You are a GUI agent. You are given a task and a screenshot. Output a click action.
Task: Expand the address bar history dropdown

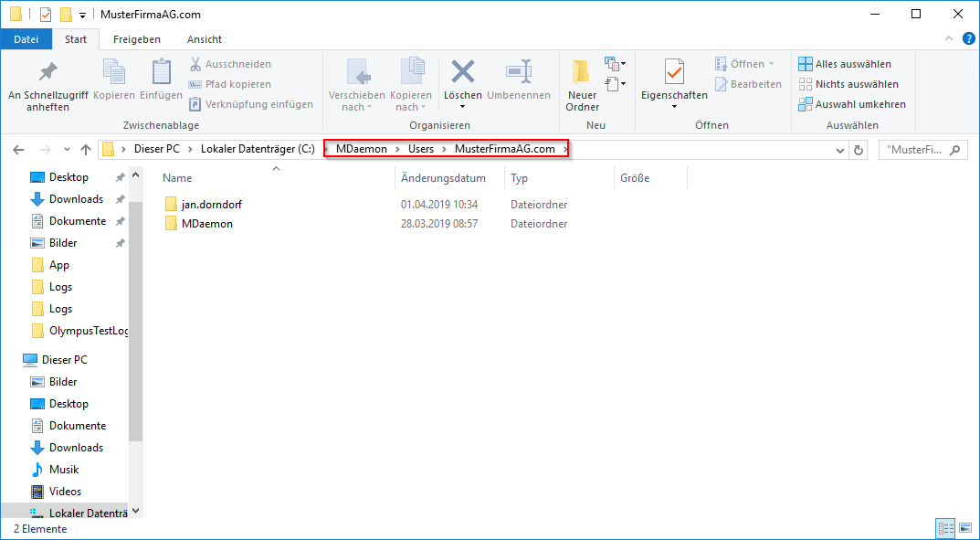pyautogui.click(x=840, y=150)
